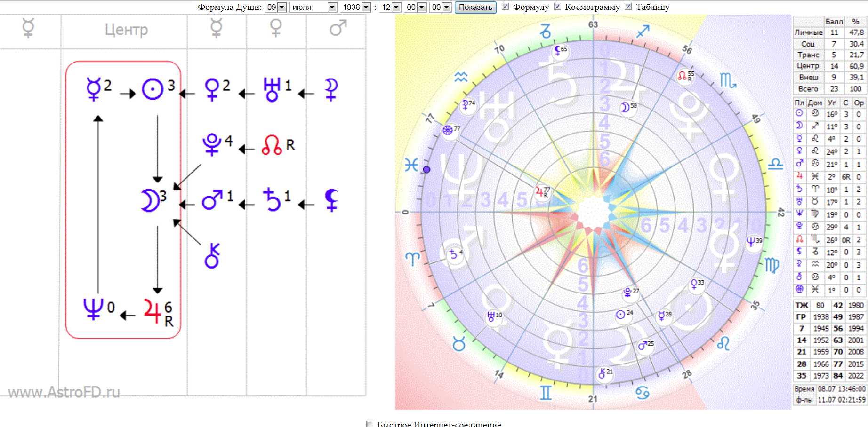Open the seconds dropdown, the last 00 field

point(441,7)
